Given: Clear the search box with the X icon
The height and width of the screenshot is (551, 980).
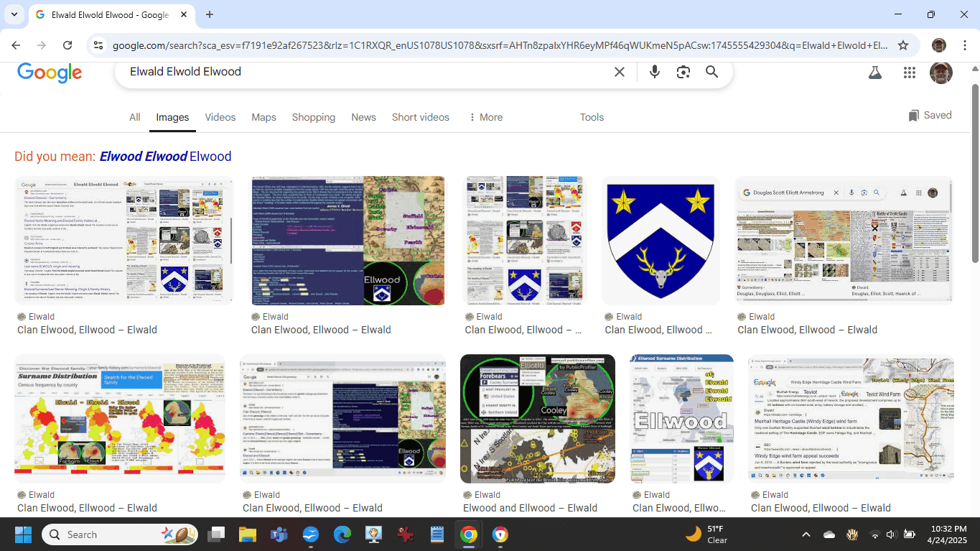Looking at the screenshot, I should tap(620, 72).
